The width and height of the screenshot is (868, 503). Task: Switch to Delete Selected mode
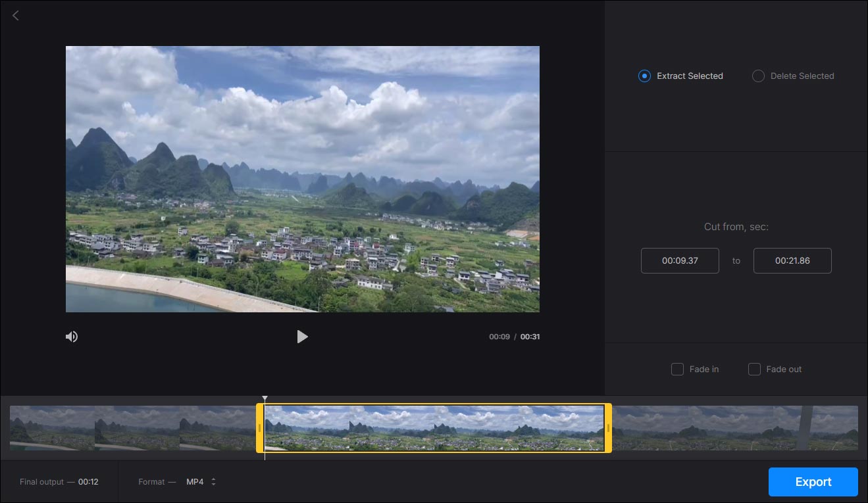tap(757, 76)
